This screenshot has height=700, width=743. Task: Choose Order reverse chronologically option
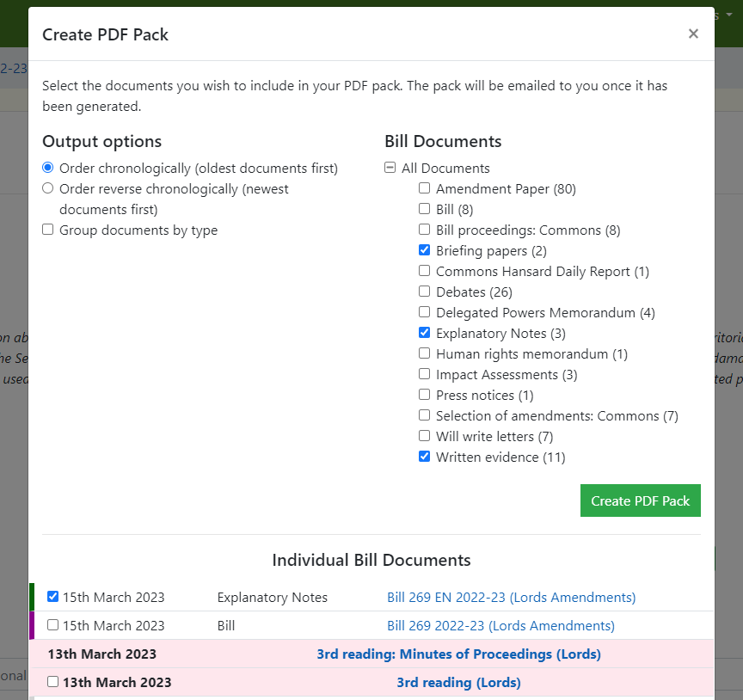tap(48, 188)
